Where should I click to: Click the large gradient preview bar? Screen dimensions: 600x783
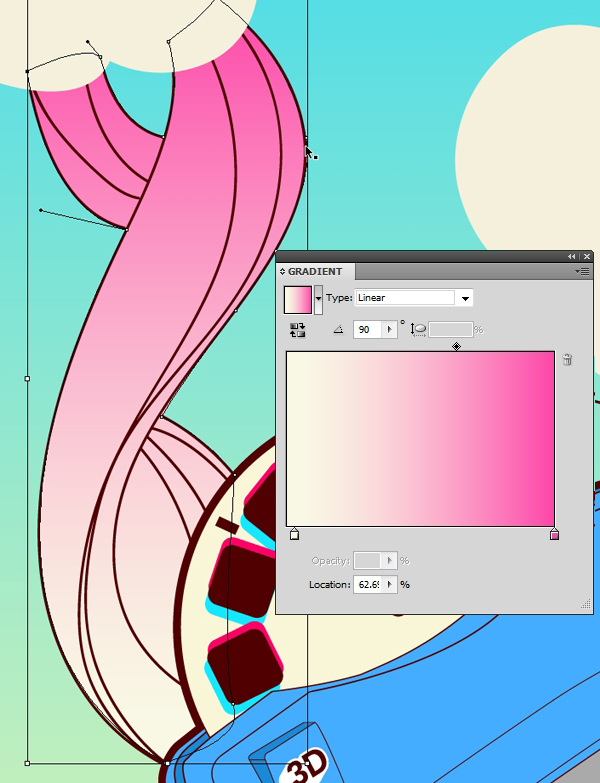(420, 438)
